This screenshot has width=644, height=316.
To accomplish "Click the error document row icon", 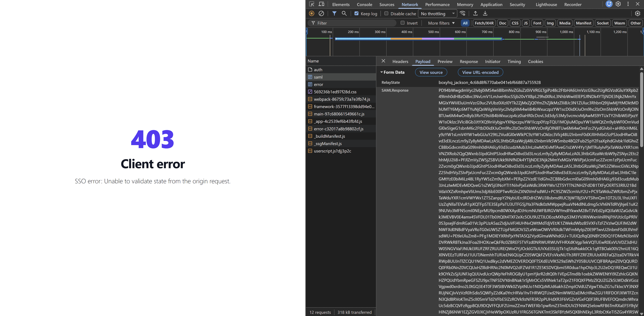I will pyautogui.click(x=310, y=84).
